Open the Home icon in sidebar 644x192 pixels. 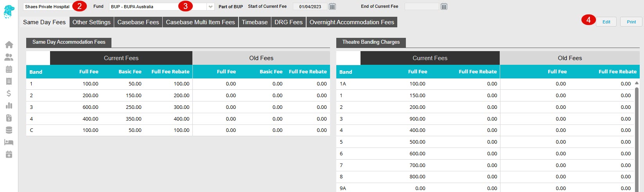[9, 45]
